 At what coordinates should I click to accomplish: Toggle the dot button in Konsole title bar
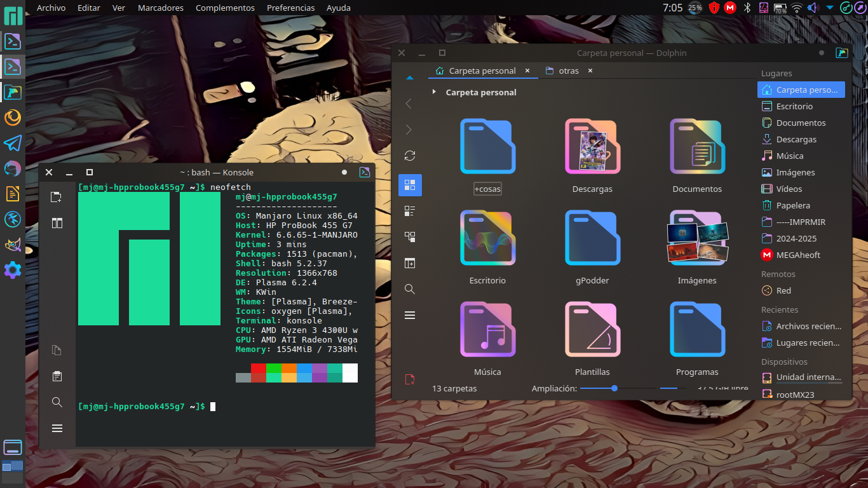click(x=344, y=172)
